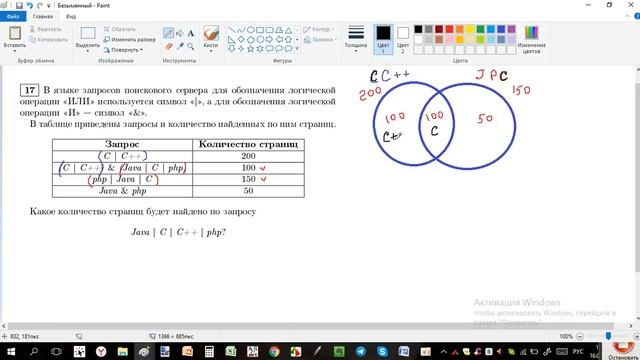Click the Paste (Вставить) clipboard icon

click(15, 33)
